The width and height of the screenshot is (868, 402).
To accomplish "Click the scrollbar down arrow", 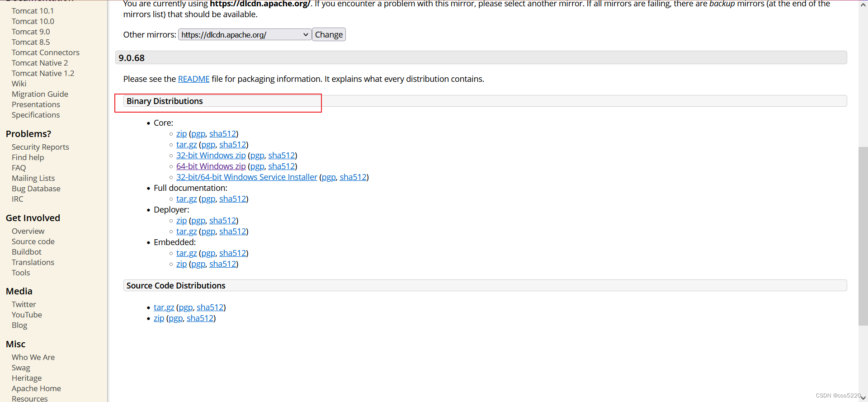I will tap(863, 397).
